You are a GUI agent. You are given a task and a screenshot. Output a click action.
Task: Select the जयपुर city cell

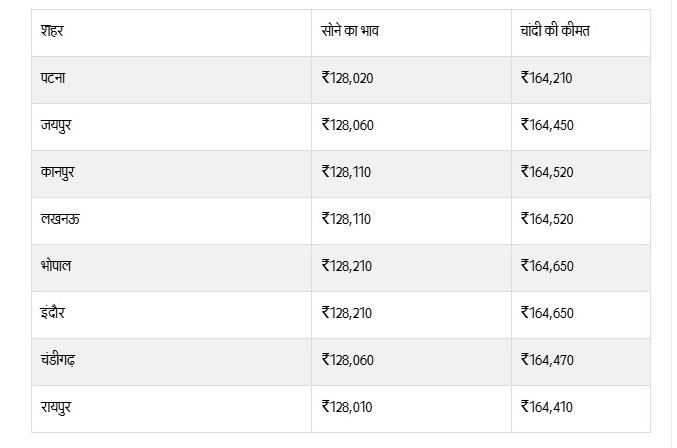58,125
